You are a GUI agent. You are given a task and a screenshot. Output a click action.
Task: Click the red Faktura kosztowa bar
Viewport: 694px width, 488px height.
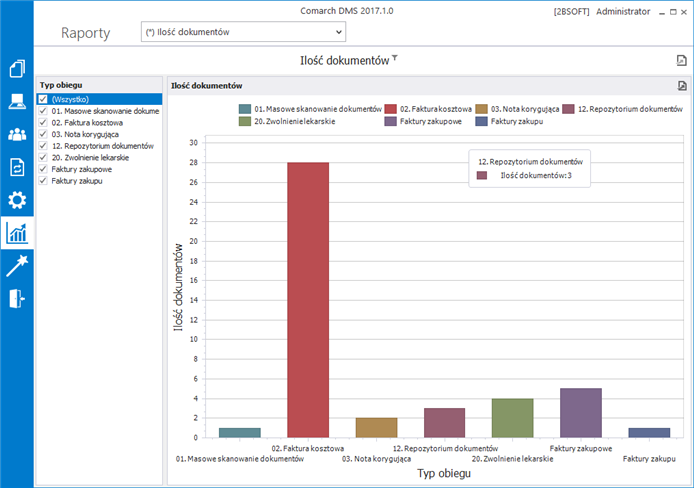coord(308,300)
